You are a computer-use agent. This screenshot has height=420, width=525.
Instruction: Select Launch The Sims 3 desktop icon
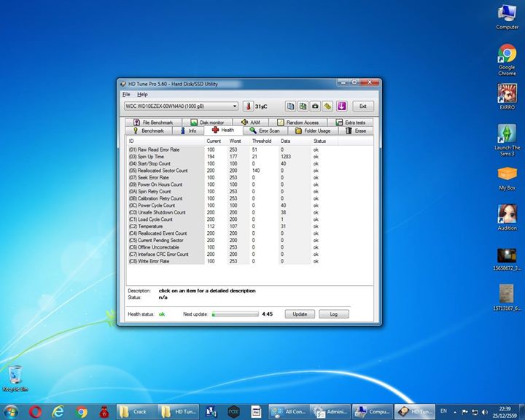pyautogui.click(x=507, y=135)
